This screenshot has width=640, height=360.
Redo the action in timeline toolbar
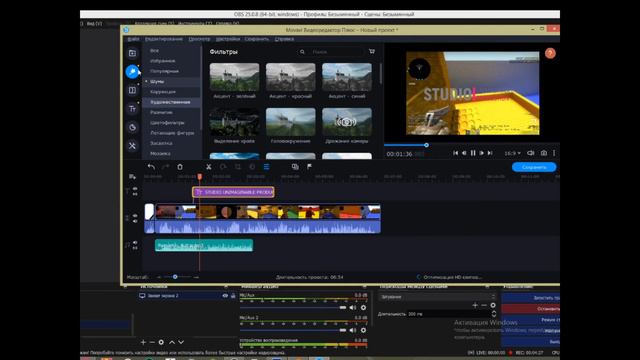tap(165, 167)
